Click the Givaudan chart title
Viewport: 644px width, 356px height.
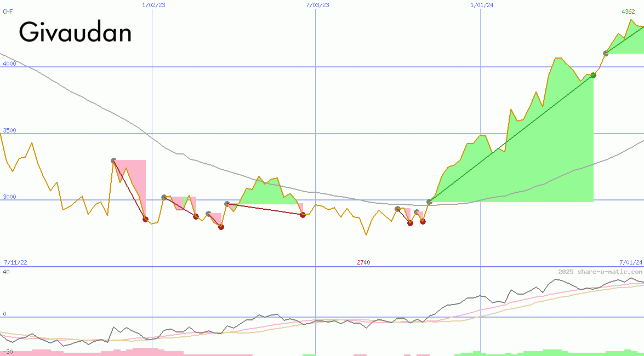click(x=75, y=32)
